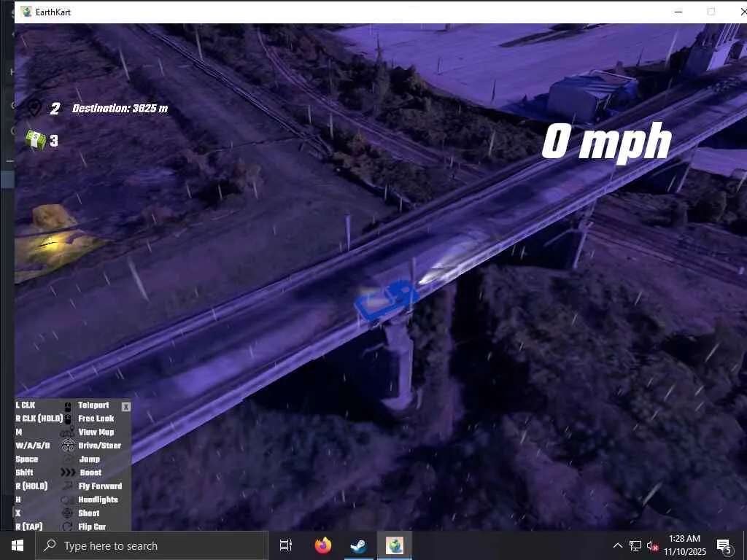Click the 'Shift' key label

24,472
